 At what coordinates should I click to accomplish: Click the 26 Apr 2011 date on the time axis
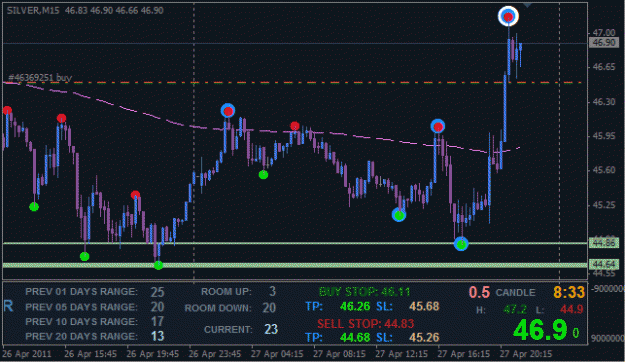coord(27,354)
